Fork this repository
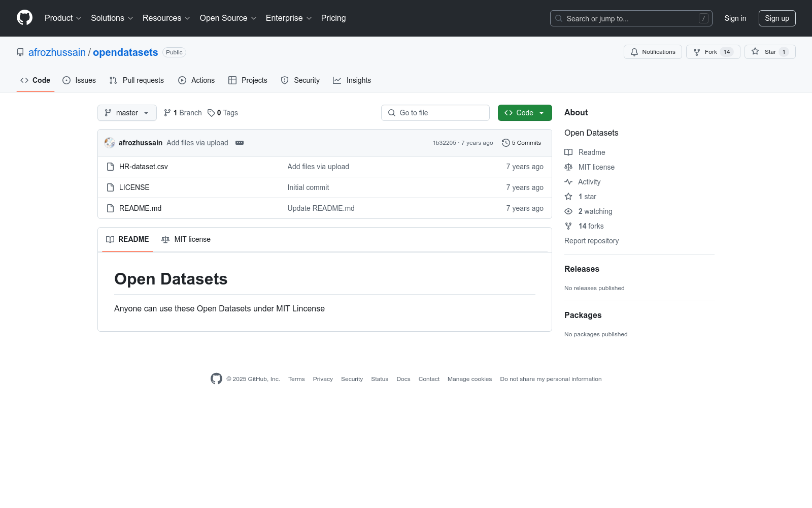The height and width of the screenshot is (508, 812). pos(713,52)
